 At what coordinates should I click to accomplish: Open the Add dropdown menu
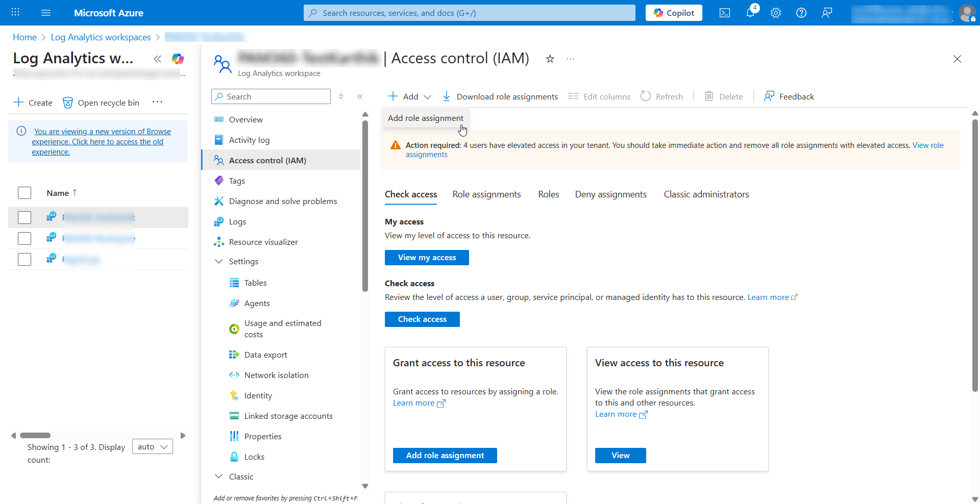point(428,96)
